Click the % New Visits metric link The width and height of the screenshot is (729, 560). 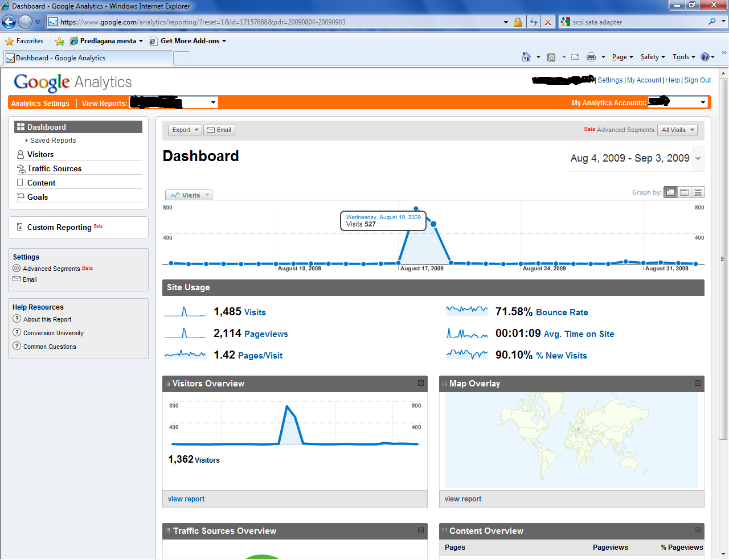(562, 356)
